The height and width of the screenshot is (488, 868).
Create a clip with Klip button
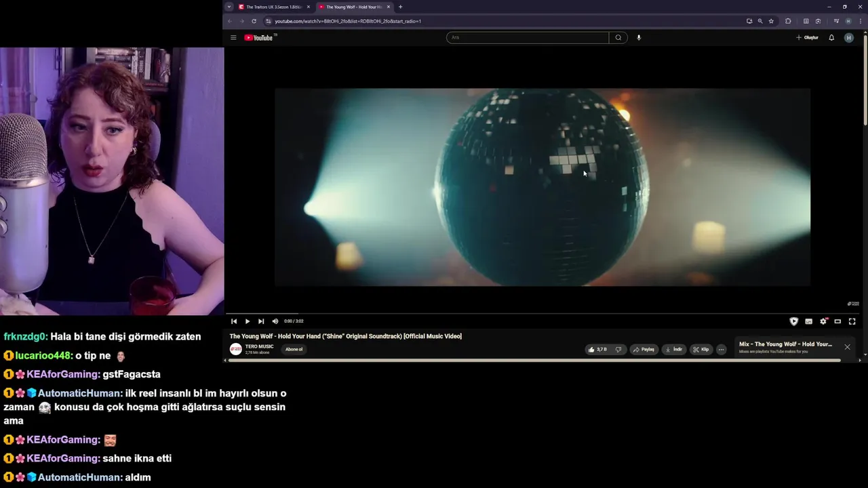[x=701, y=350]
